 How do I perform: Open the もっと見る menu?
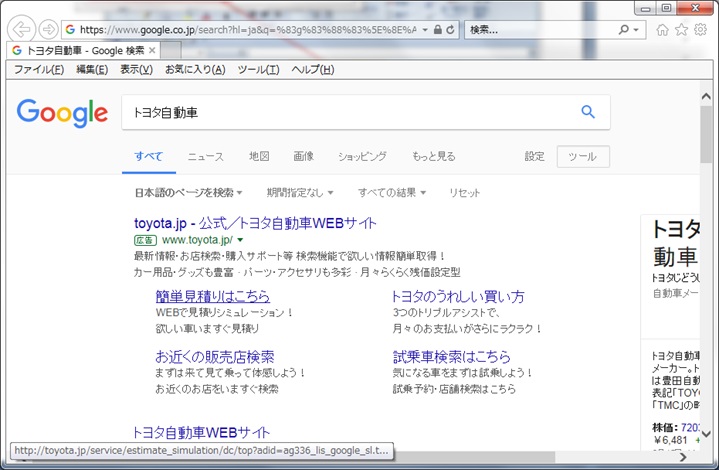click(434, 157)
